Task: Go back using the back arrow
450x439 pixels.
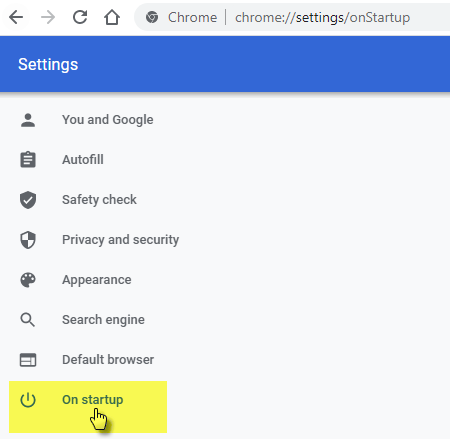Action: pyautogui.click(x=16, y=17)
